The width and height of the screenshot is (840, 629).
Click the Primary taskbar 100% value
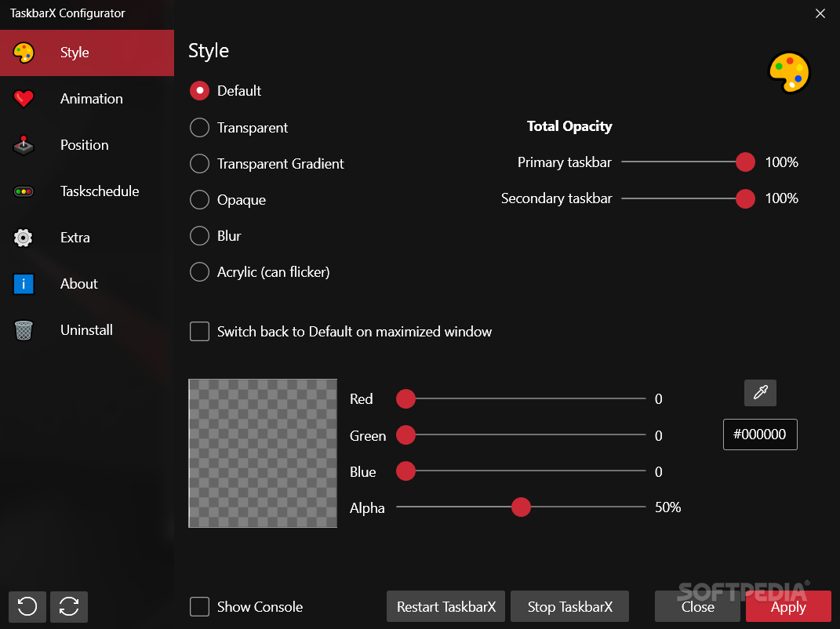[782, 162]
